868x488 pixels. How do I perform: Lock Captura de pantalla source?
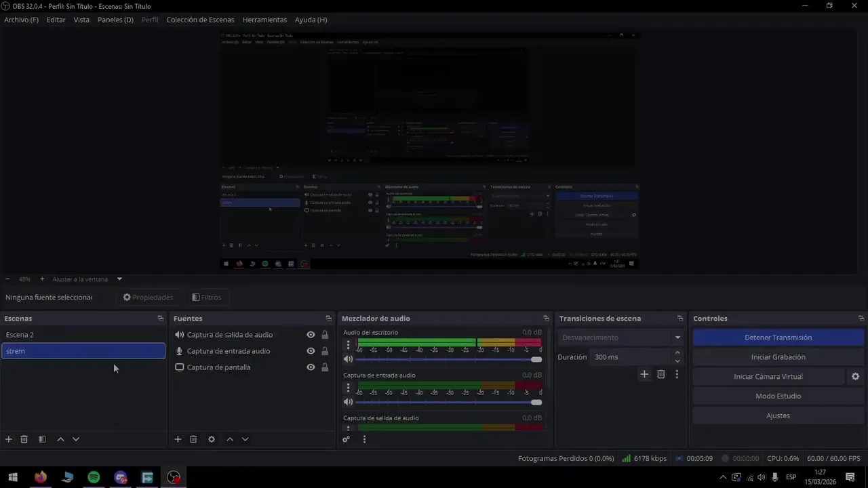(x=325, y=367)
